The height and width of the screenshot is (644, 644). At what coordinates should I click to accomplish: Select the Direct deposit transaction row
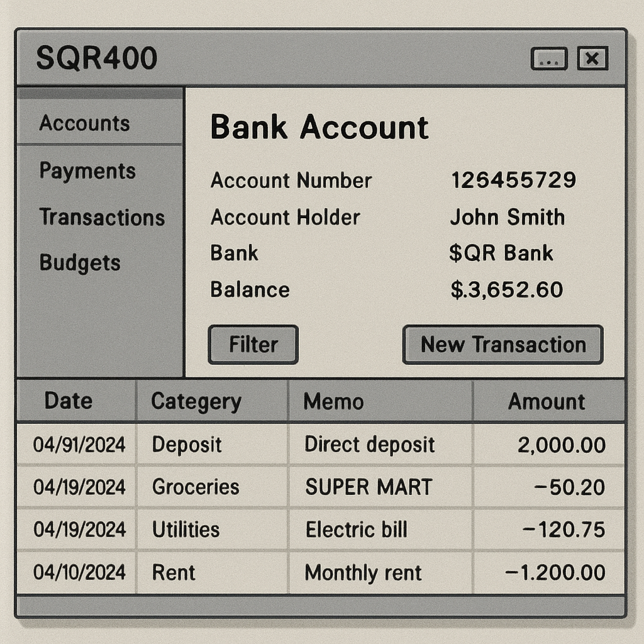[369, 445]
